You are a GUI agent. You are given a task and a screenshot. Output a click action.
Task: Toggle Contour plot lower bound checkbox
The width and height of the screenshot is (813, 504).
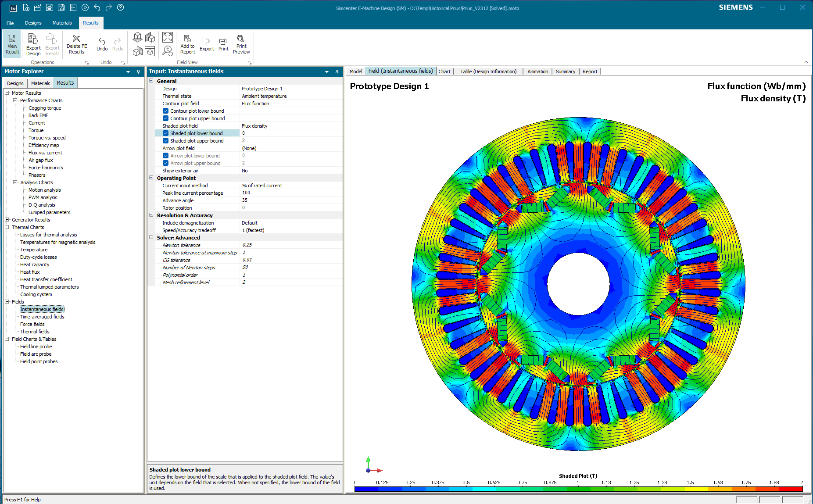coord(165,111)
